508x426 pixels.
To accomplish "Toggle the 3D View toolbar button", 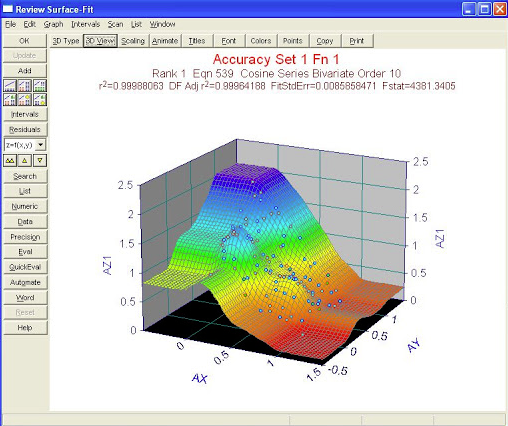I will [100, 41].
